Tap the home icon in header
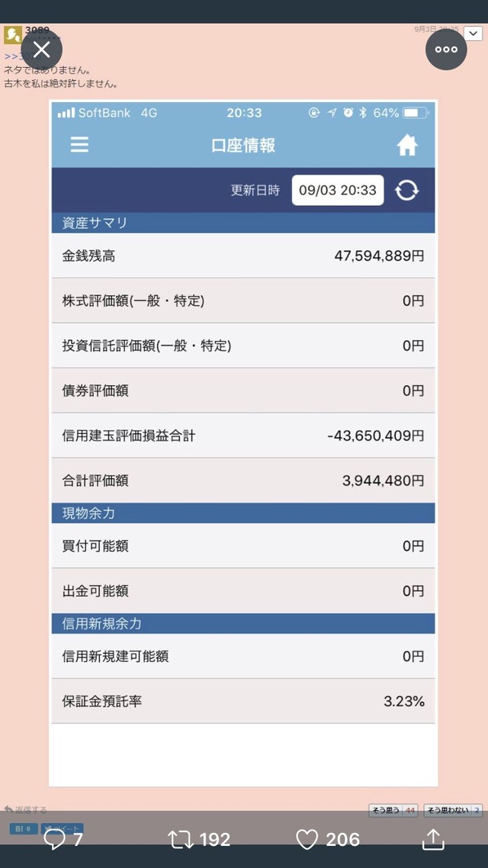Viewport: 488px width, 868px height. pyautogui.click(x=407, y=146)
